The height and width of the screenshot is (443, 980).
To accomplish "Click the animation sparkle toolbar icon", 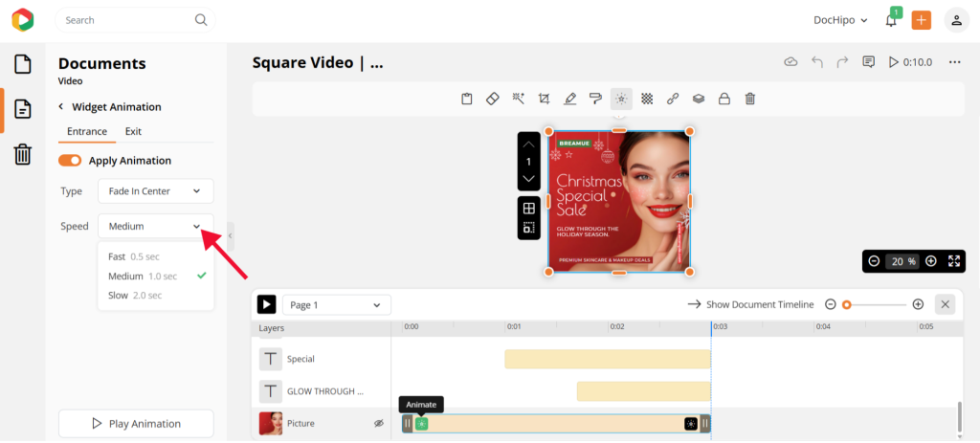I will [621, 99].
